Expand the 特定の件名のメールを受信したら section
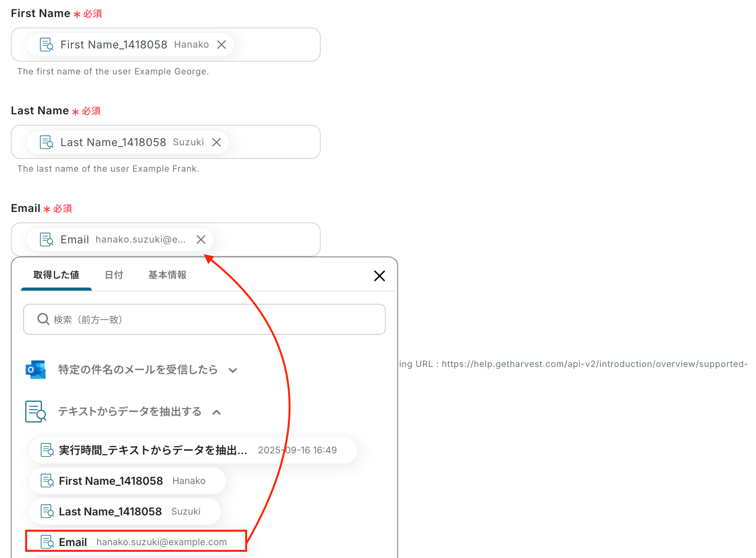The height and width of the screenshot is (558, 756). pyautogui.click(x=233, y=370)
